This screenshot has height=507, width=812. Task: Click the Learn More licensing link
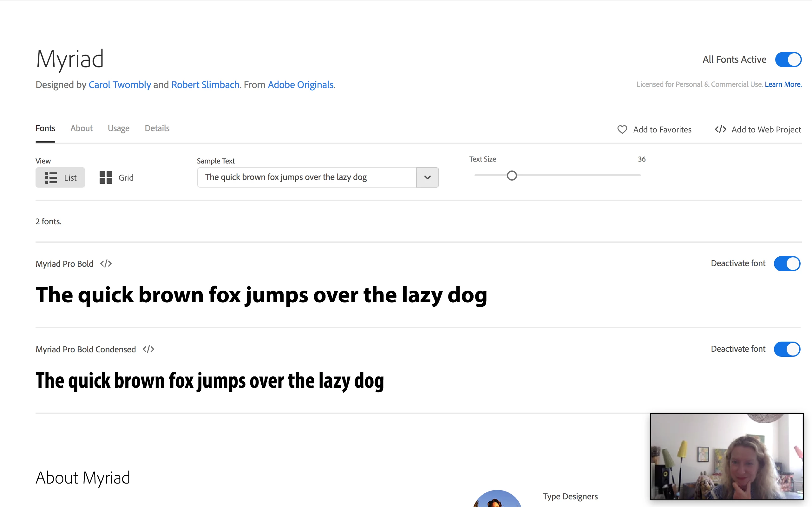(x=783, y=85)
